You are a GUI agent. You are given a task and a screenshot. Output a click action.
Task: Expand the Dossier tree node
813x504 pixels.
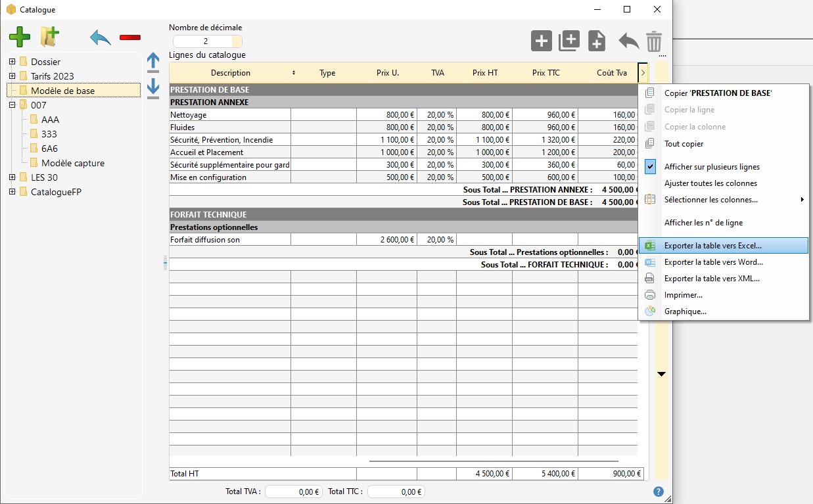coord(12,62)
